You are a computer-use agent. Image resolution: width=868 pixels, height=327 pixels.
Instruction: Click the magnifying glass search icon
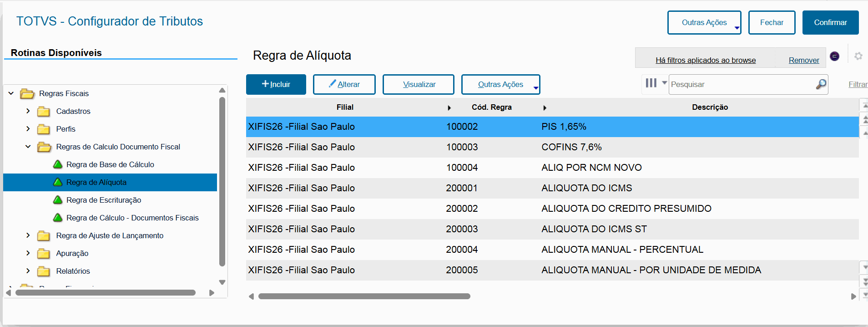tap(821, 84)
